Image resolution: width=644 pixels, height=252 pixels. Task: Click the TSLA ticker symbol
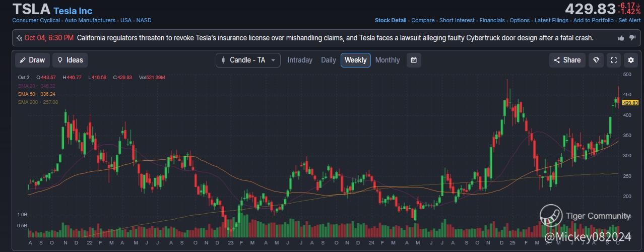pyautogui.click(x=31, y=9)
